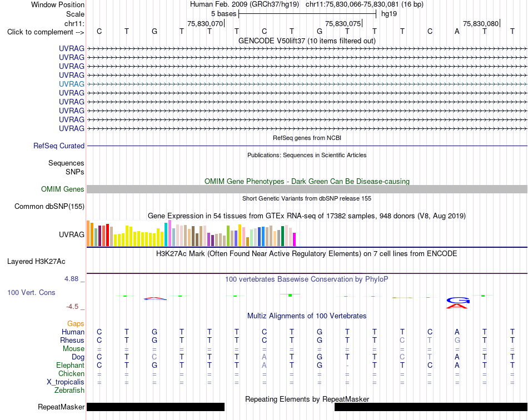Select the 'Mouse' alignment row label
This screenshot has height=420, width=528.
(73, 349)
